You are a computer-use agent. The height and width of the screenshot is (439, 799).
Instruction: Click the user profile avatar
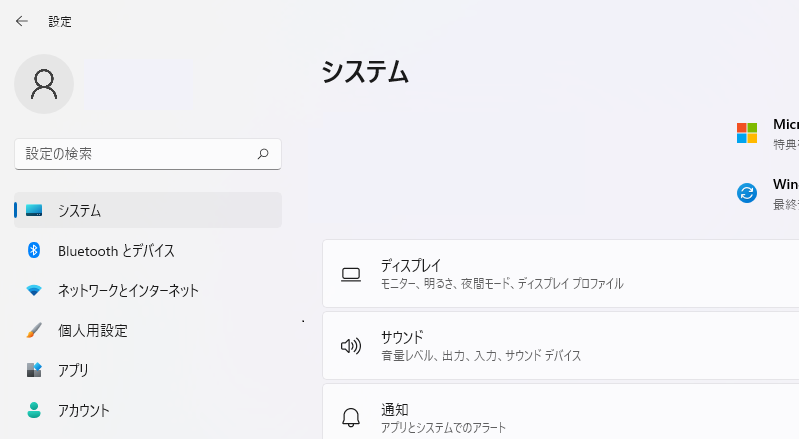click(44, 84)
